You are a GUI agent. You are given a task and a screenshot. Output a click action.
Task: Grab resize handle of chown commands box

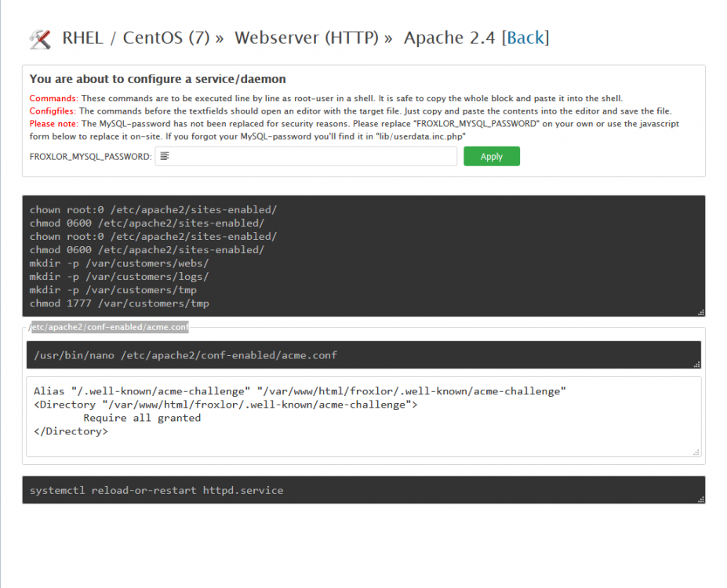(700, 311)
